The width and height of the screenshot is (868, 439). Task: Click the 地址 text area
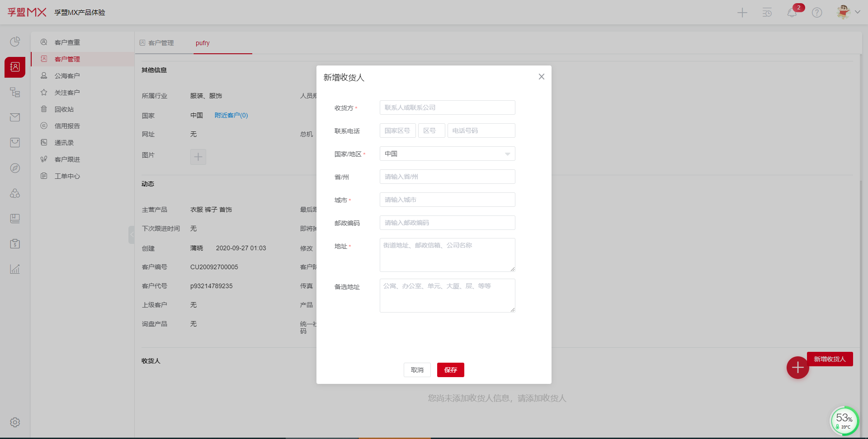(447, 255)
